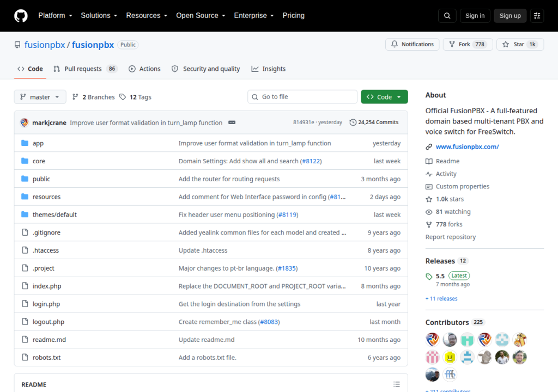This screenshot has height=392, width=558.
Task: Click the tag icon beside release 5.5
Action: [429, 277]
